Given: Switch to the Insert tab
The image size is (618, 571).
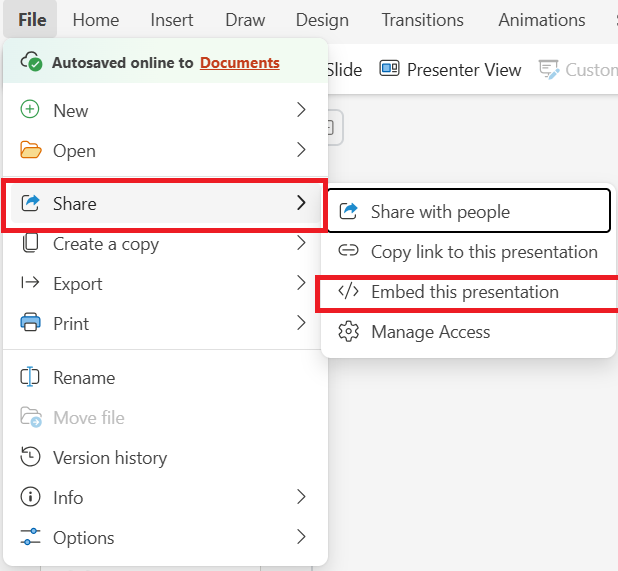Looking at the screenshot, I should (172, 20).
